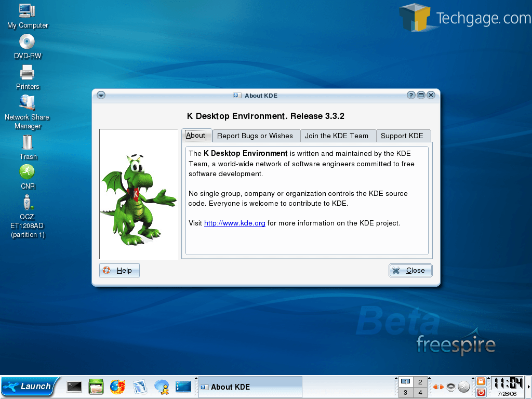Open the DVD-RW drive icon
The height and width of the screenshot is (399, 532).
[27, 47]
